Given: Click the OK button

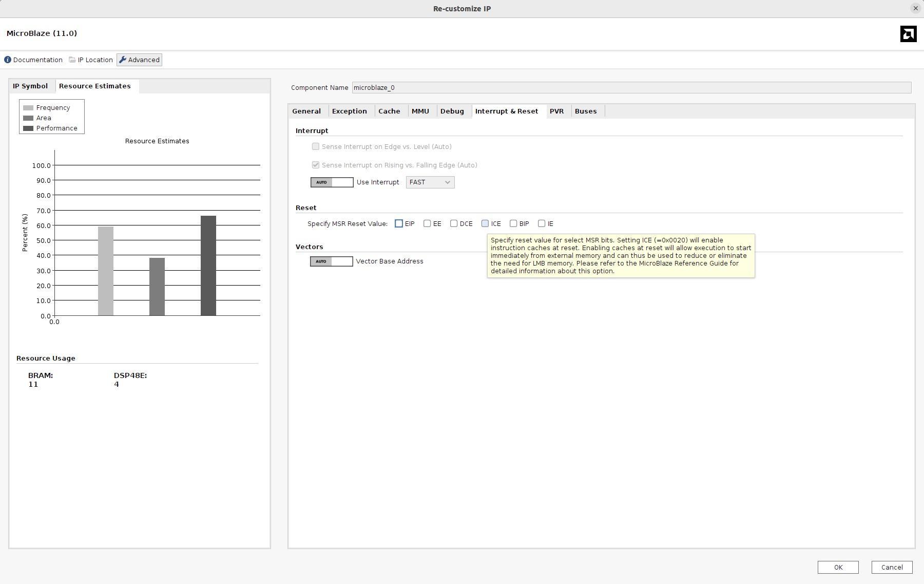Looking at the screenshot, I should 838,567.
